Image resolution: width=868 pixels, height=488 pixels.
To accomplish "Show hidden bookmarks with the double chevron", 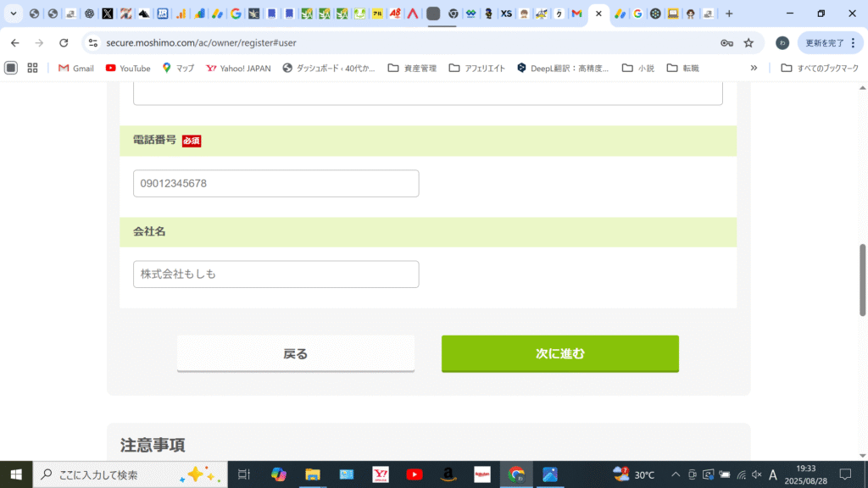I will [754, 68].
